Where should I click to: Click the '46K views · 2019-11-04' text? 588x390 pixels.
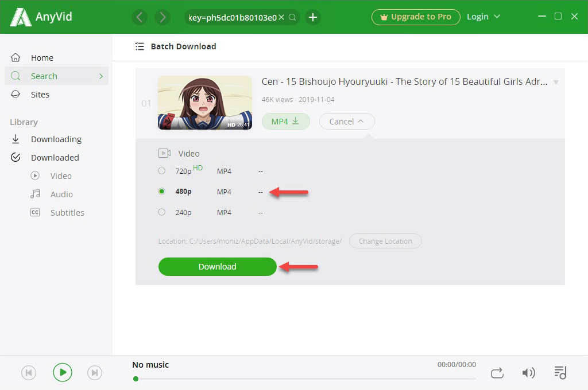(x=298, y=100)
